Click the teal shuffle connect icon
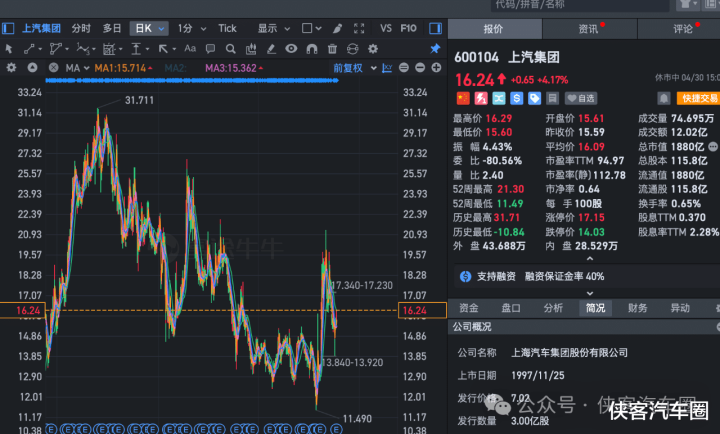 point(499,98)
